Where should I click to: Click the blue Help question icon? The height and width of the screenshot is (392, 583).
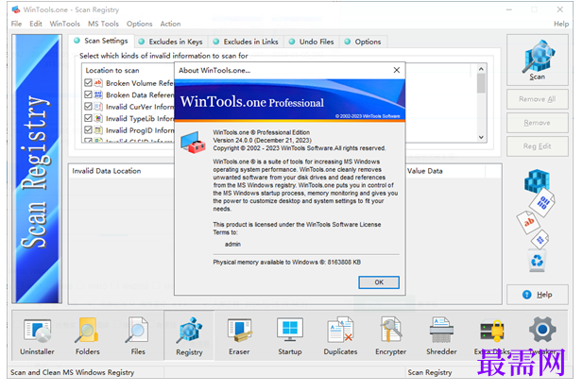tap(527, 295)
